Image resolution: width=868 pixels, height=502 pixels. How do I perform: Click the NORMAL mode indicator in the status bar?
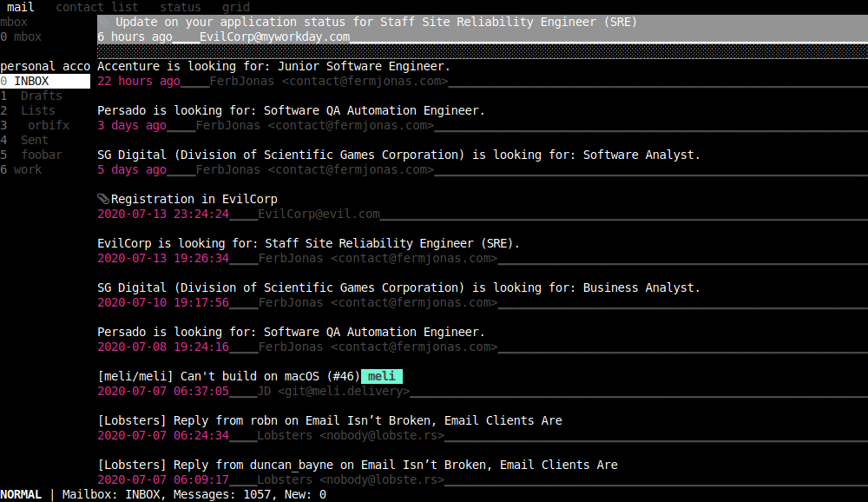21,494
